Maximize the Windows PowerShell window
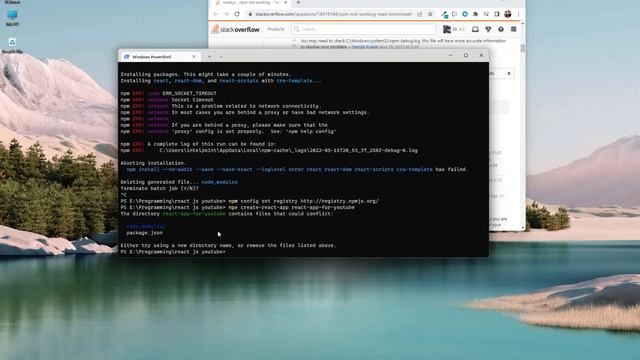Screen dimensions: 640x360 tap(466, 55)
